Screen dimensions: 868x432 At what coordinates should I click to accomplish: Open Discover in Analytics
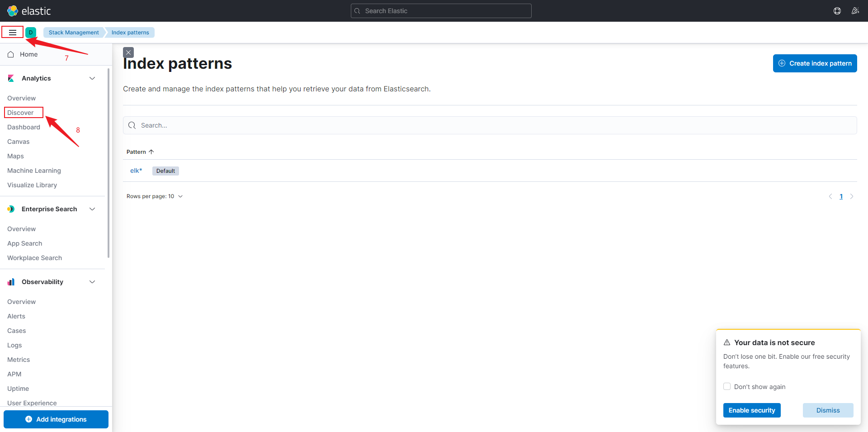pos(20,113)
